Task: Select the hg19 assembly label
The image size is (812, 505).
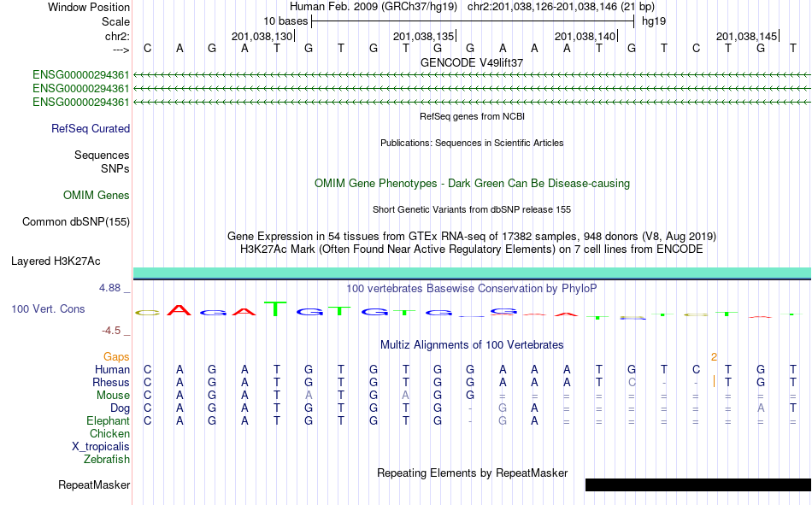Action: [654, 21]
